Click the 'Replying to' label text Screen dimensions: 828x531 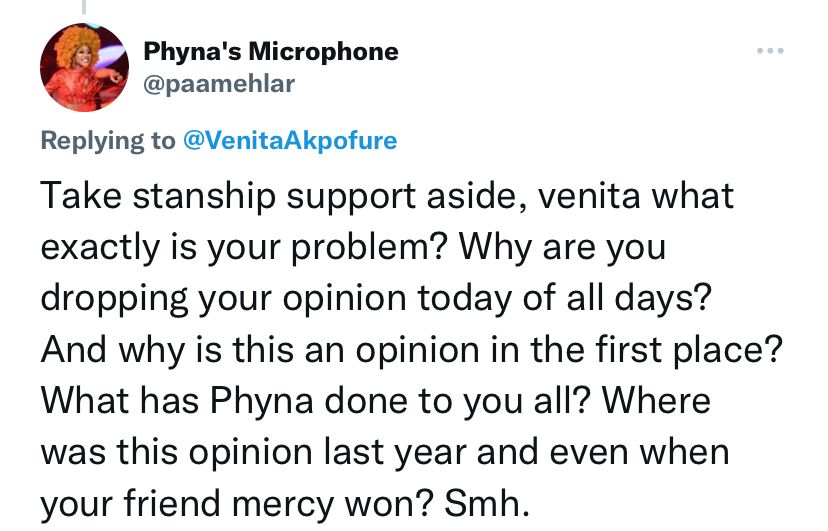click(x=108, y=141)
